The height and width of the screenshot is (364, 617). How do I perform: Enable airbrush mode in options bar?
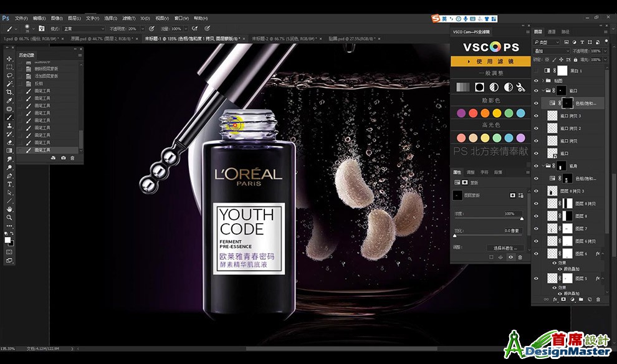[x=194, y=29]
